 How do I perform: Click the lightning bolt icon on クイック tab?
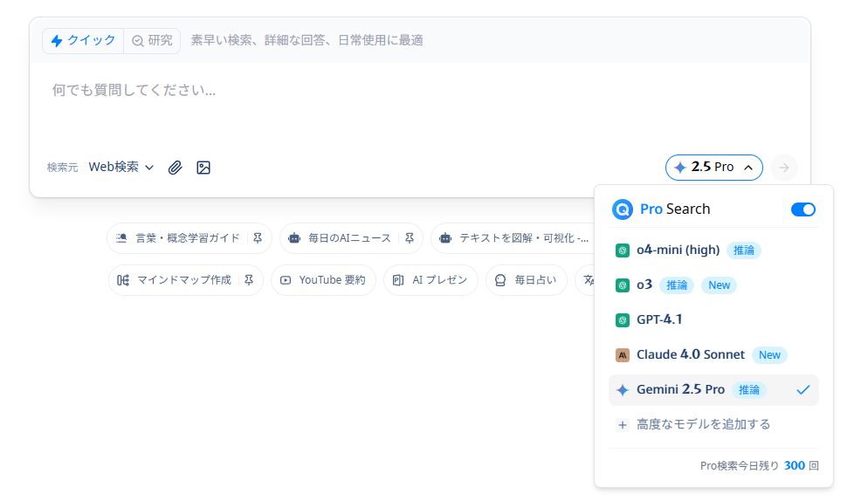coord(57,40)
